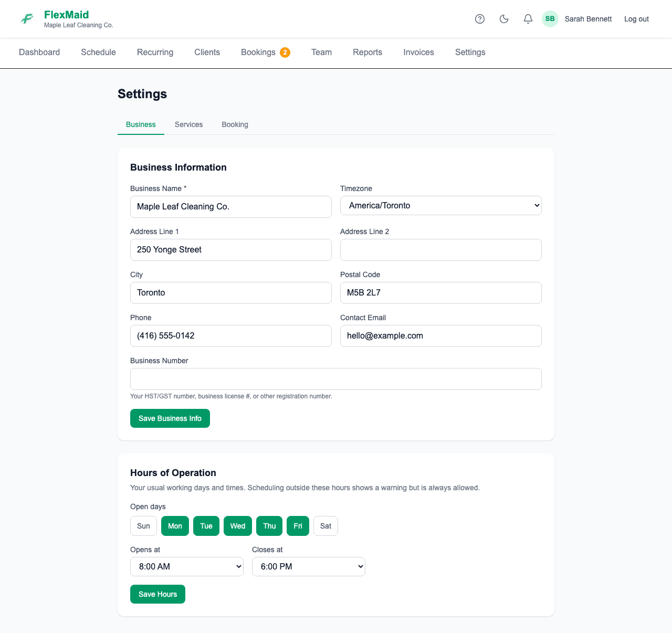This screenshot has width=672, height=633.
Task: Open the Timezone dropdown
Action: coord(441,206)
